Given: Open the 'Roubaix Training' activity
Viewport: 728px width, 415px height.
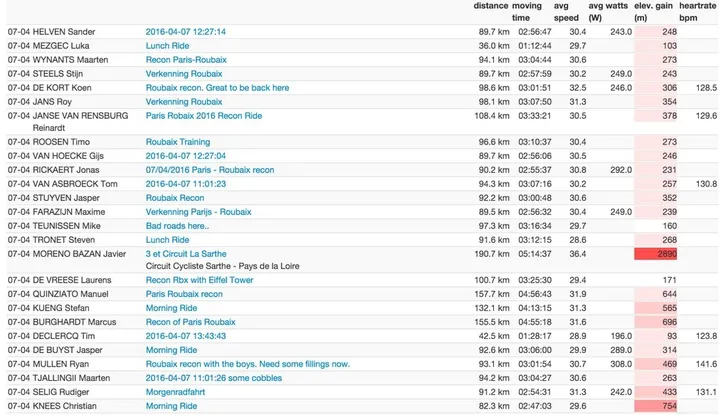Looking at the screenshot, I should (x=178, y=142).
